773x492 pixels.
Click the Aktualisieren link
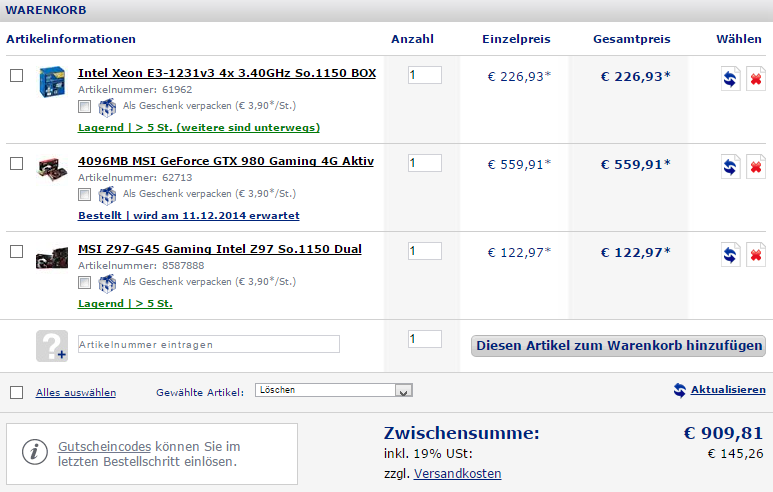[728, 389]
